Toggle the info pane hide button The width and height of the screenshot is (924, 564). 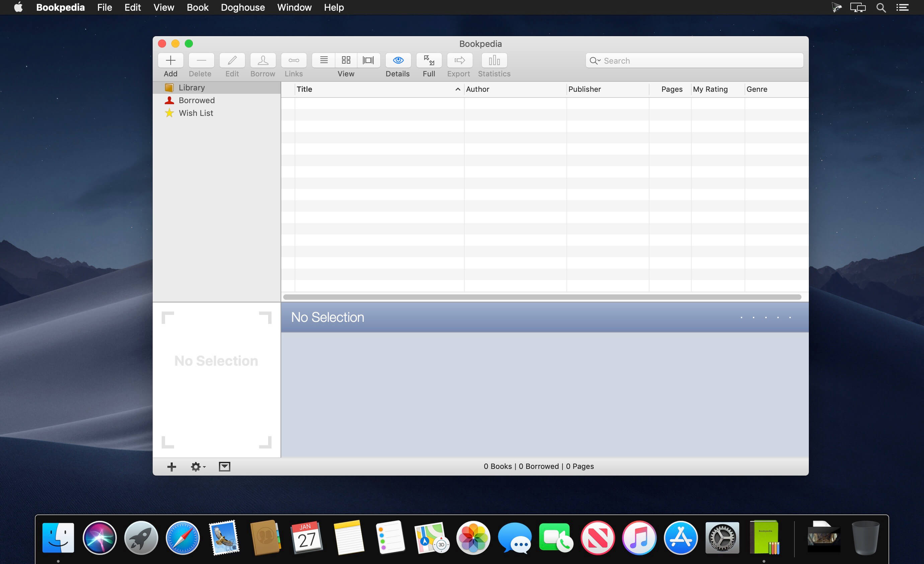click(x=224, y=467)
